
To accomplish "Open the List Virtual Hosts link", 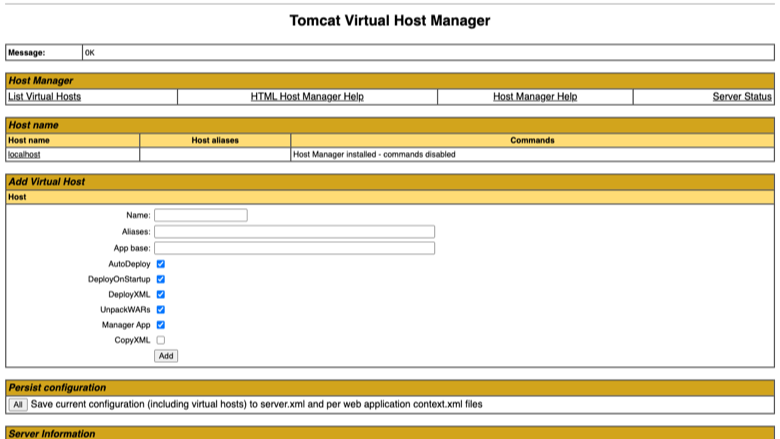I will (44, 96).
